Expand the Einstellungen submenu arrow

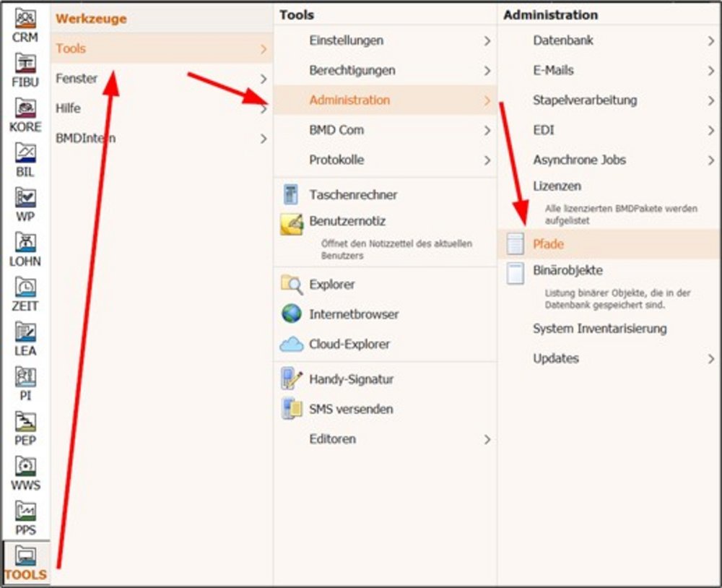pos(487,41)
